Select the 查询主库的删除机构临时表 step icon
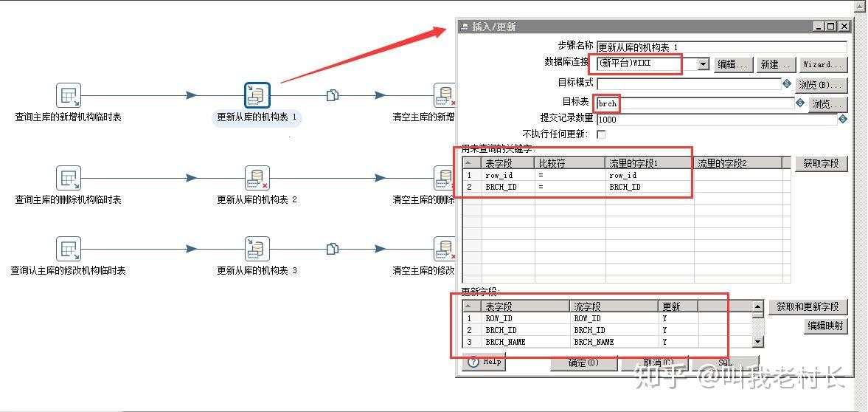 click(x=69, y=178)
